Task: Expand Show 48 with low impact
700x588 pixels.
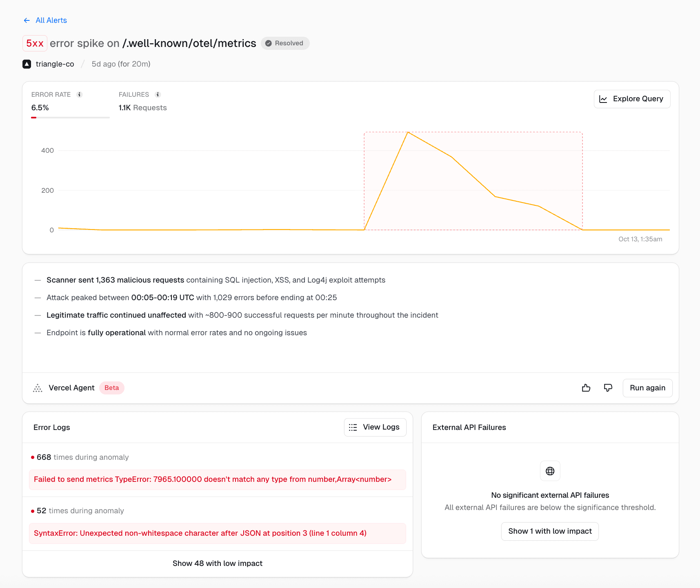Action: coord(217,563)
